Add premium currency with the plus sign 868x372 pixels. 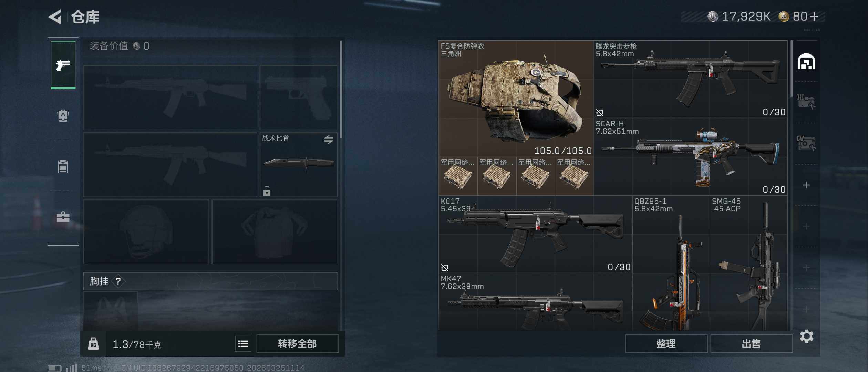coord(814,17)
